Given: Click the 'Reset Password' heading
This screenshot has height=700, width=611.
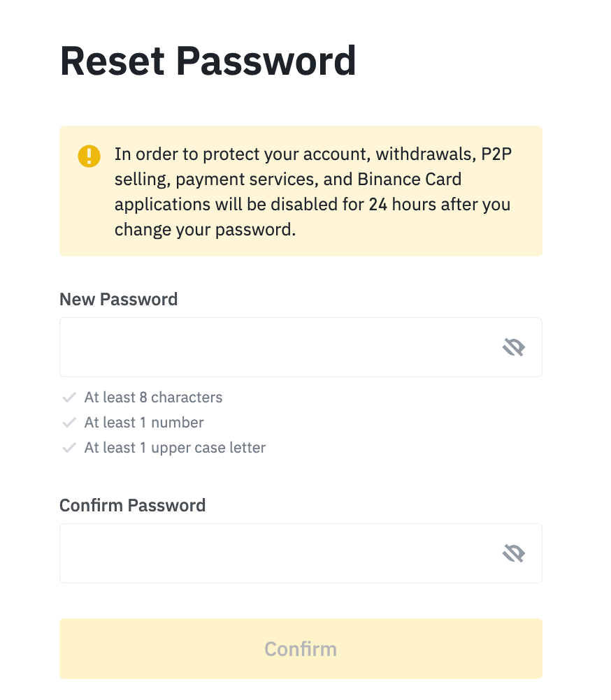Looking at the screenshot, I should pyautogui.click(x=208, y=61).
